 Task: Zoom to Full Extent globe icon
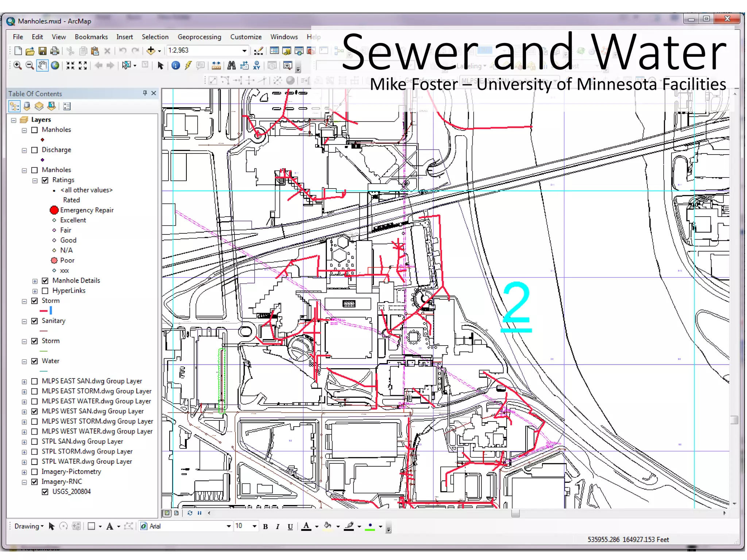pos(55,65)
